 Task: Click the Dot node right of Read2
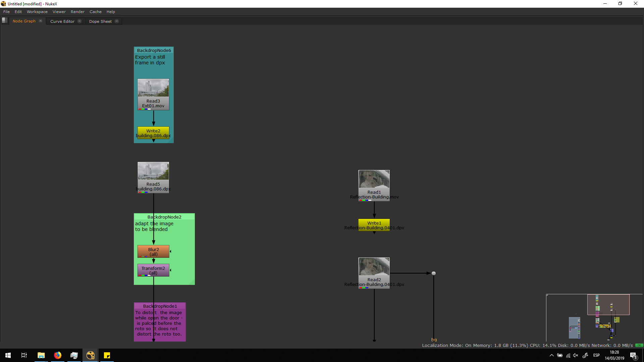[x=434, y=274]
